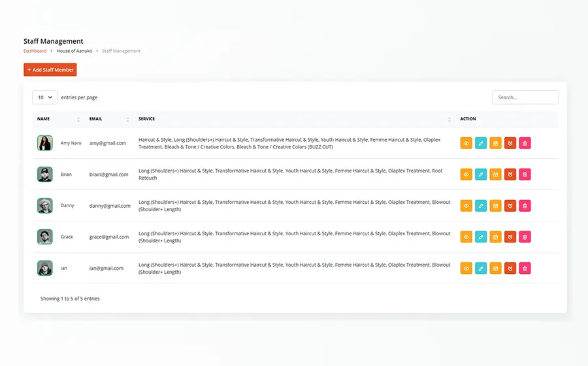
Task: Click Amy Naro's profile photo
Action: tap(44, 143)
